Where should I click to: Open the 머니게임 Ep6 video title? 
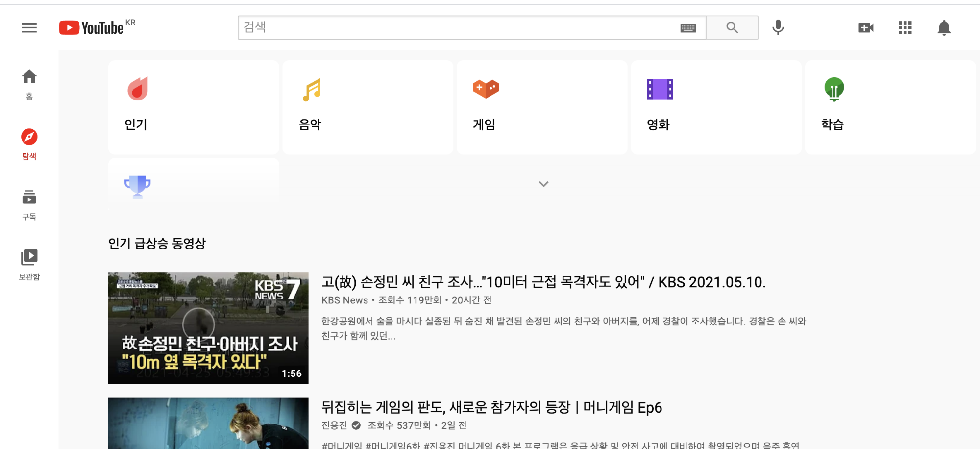click(x=491, y=407)
